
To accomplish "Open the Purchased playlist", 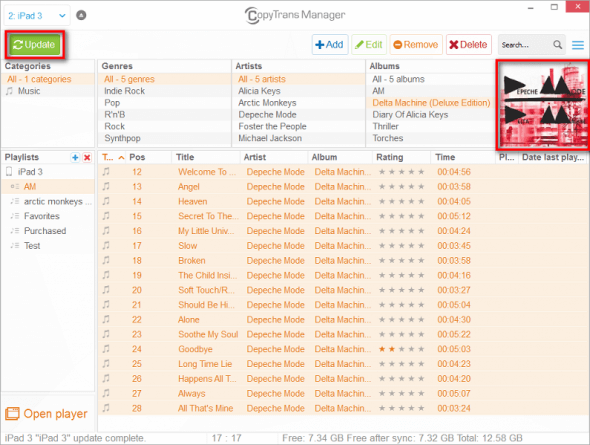I will click(x=48, y=231).
